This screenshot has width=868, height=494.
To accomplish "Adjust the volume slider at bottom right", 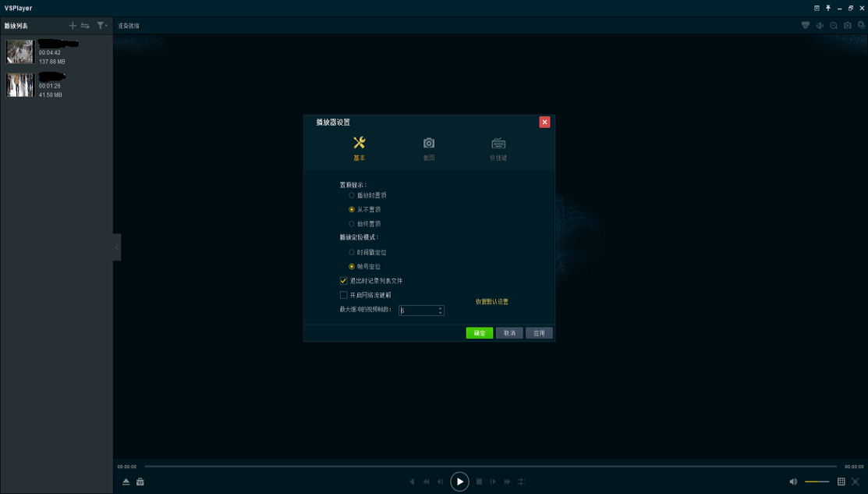I will pyautogui.click(x=817, y=482).
